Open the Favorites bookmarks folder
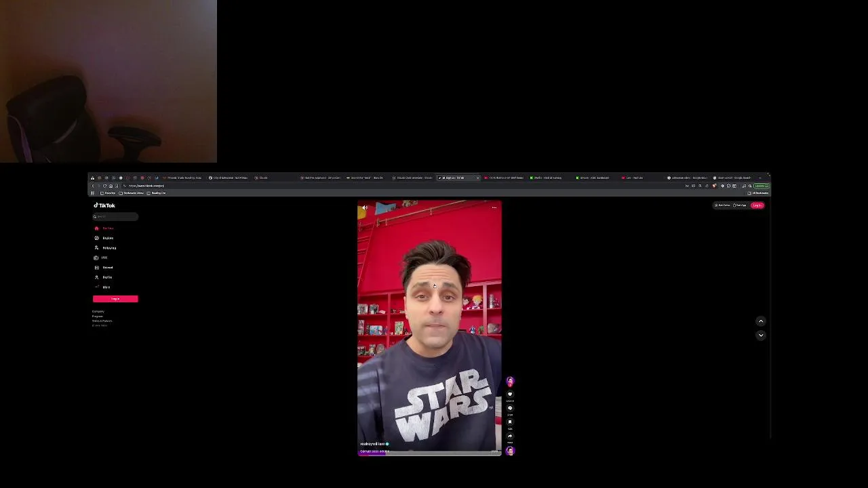868x488 pixels. coord(107,193)
